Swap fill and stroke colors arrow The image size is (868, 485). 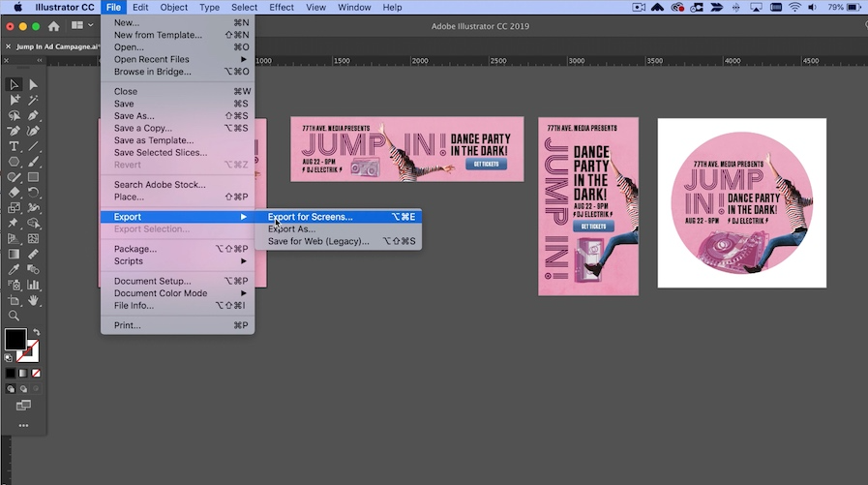click(36, 333)
